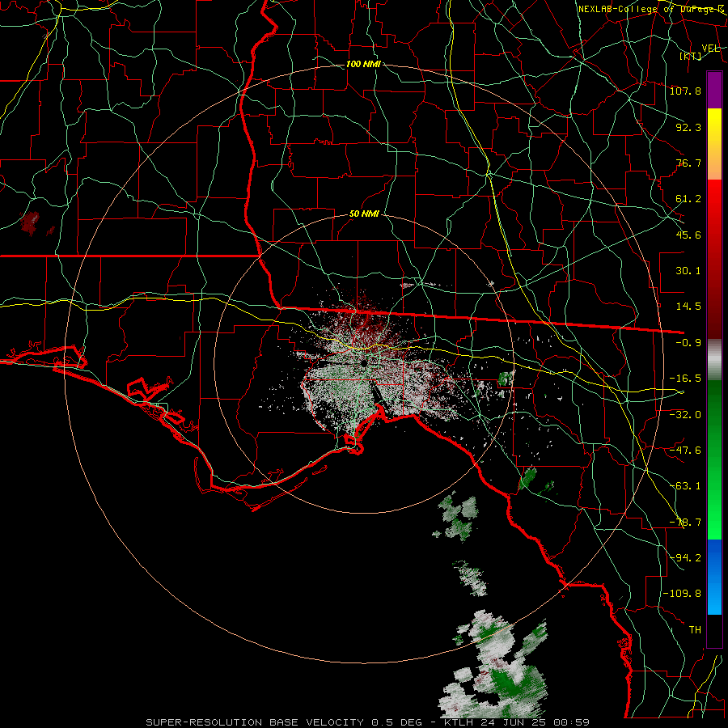Click the -0.9 velocity scale value

pyautogui.click(x=688, y=343)
